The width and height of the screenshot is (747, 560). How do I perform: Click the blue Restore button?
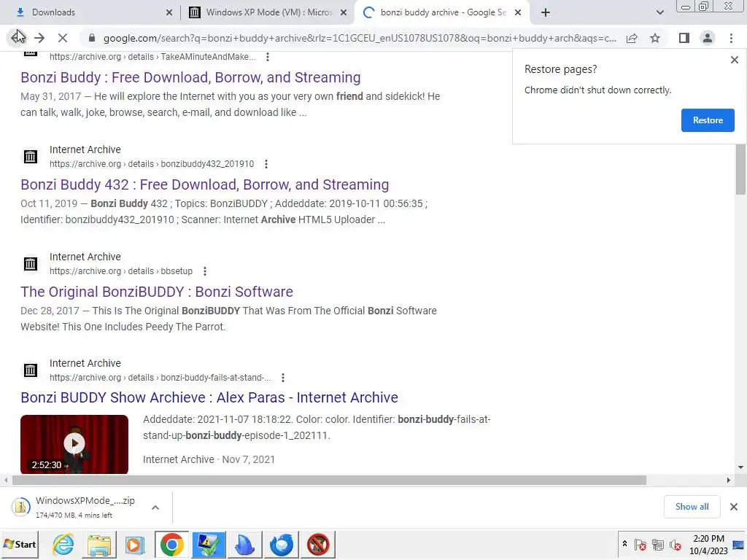tap(708, 120)
